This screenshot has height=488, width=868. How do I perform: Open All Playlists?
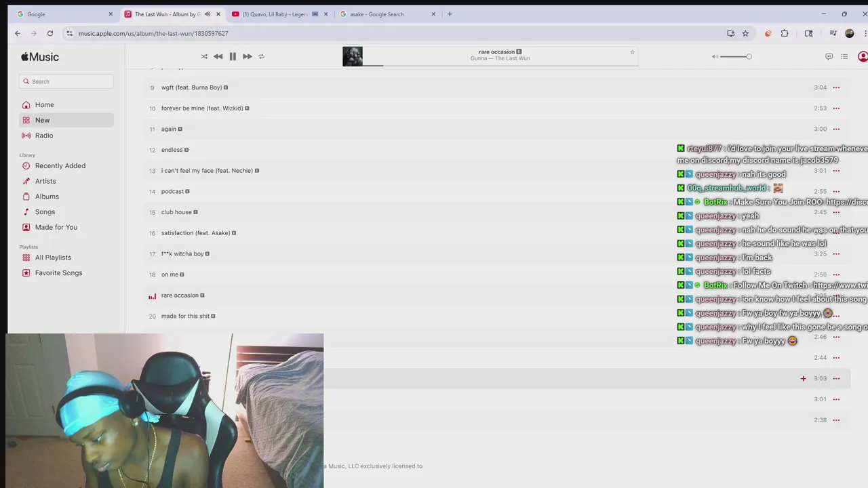66,258
